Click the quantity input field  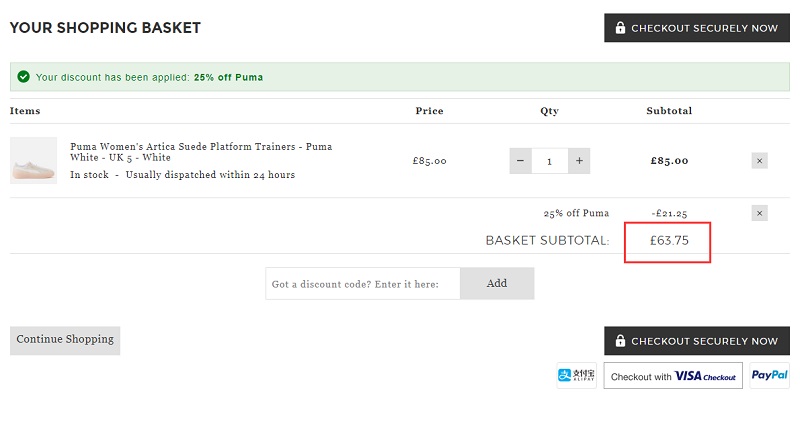549,160
